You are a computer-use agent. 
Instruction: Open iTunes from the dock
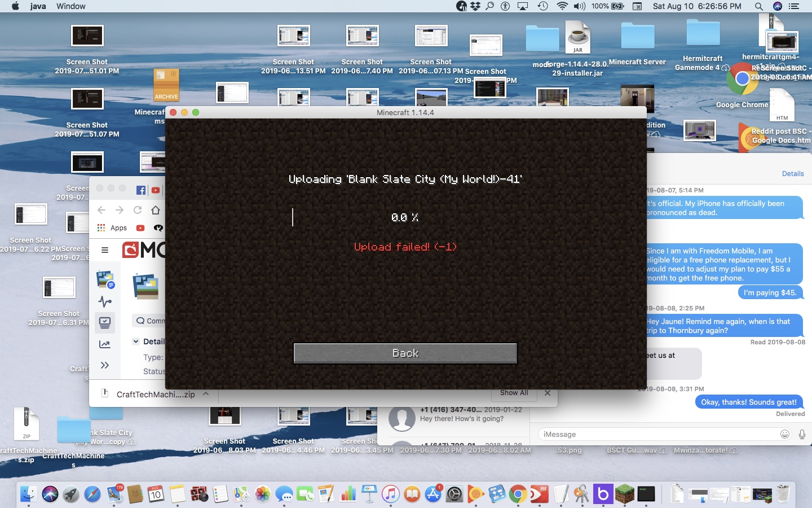pos(390,494)
